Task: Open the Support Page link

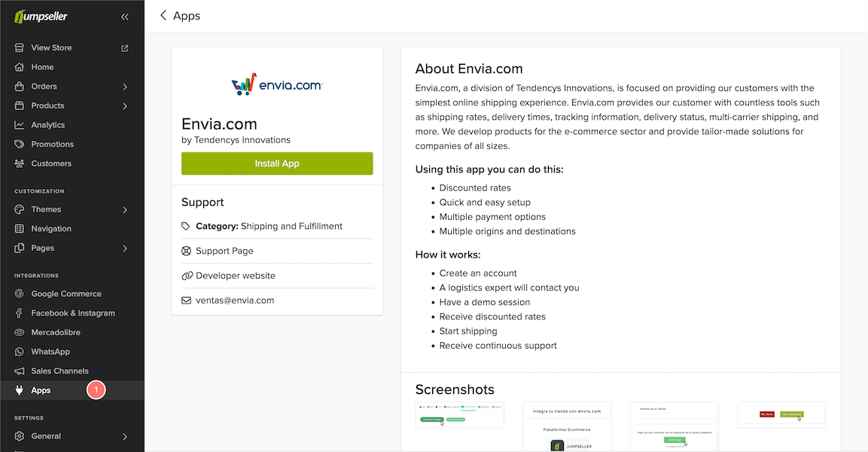Action: tap(224, 251)
